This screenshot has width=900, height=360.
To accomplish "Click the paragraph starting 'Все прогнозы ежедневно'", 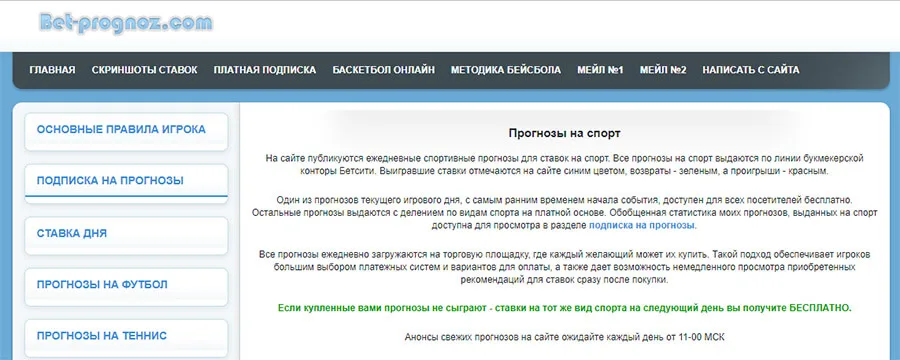I will tap(564, 267).
